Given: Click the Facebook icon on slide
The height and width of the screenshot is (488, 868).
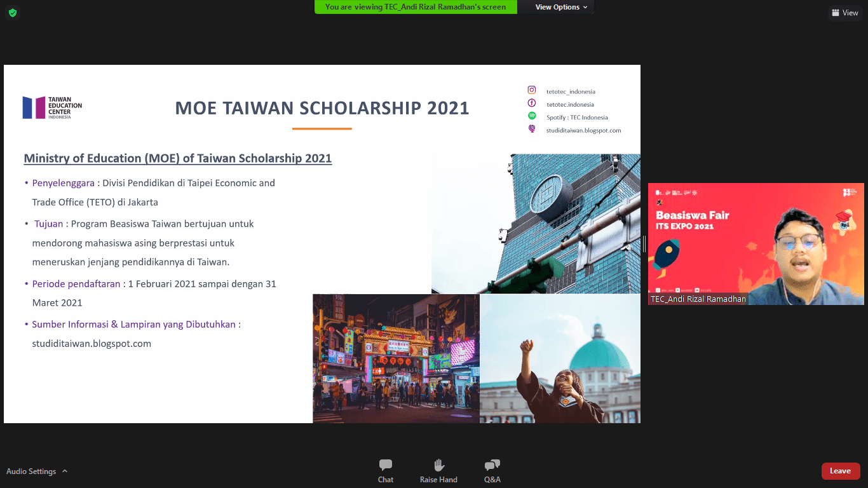Looking at the screenshot, I should tap(532, 104).
